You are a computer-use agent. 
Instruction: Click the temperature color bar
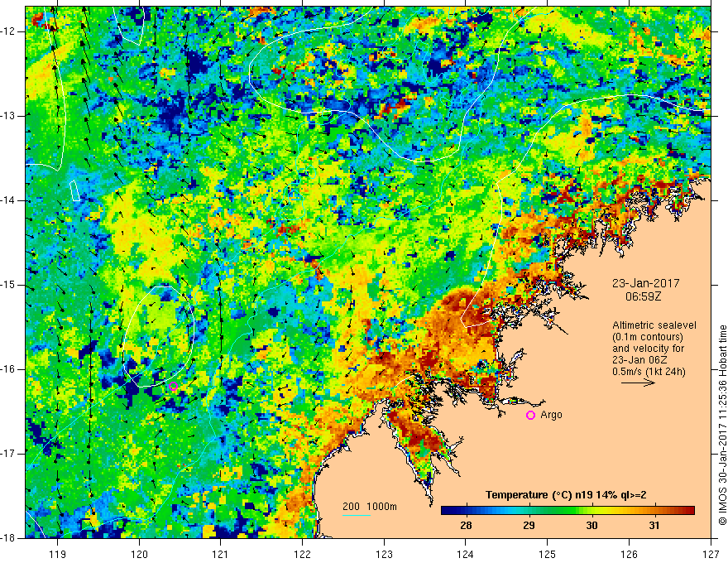coord(568,511)
